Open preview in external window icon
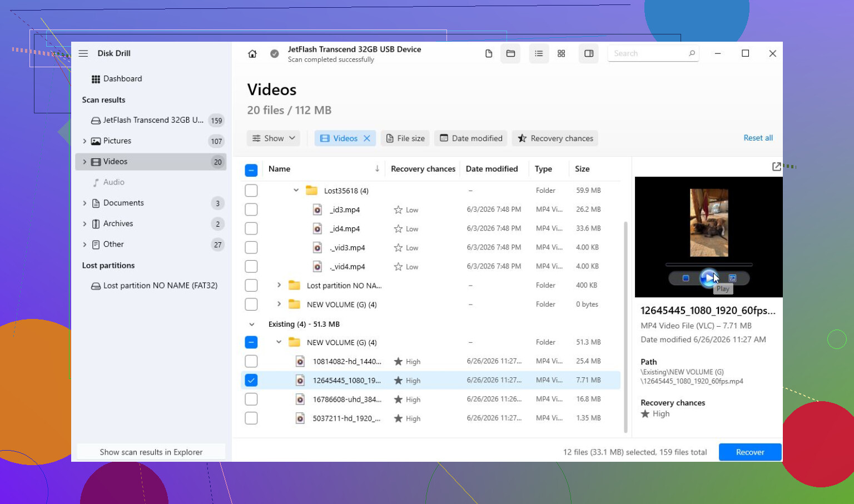This screenshot has width=854, height=504. point(777,167)
